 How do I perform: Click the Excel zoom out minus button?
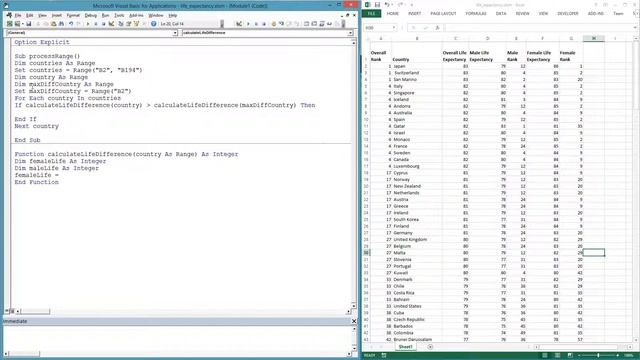580,356
